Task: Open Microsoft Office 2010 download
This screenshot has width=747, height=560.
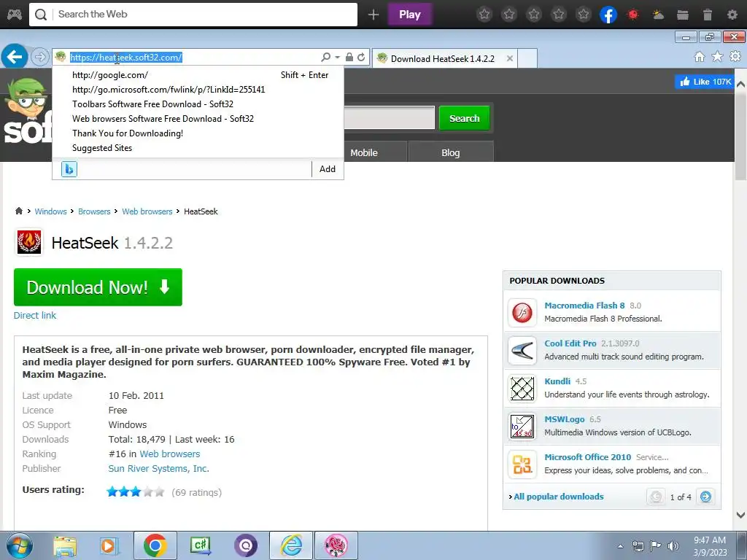Action: coord(588,457)
